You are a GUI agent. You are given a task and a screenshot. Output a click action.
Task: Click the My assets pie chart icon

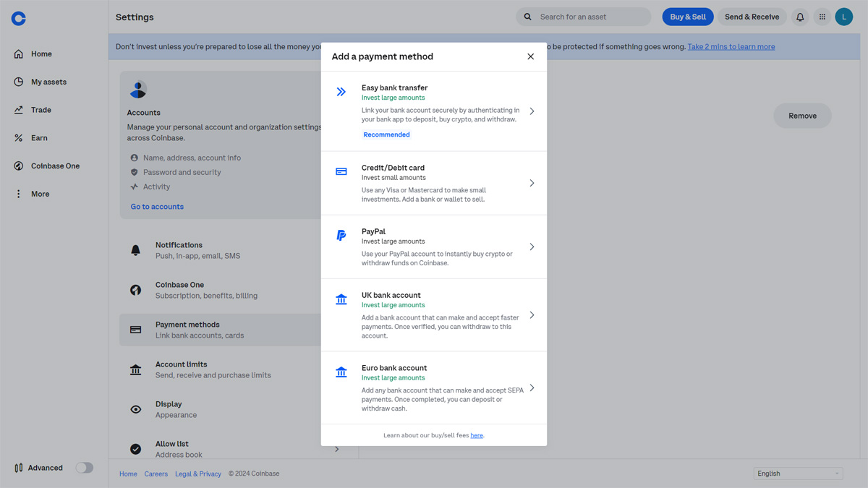click(x=19, y=82)
